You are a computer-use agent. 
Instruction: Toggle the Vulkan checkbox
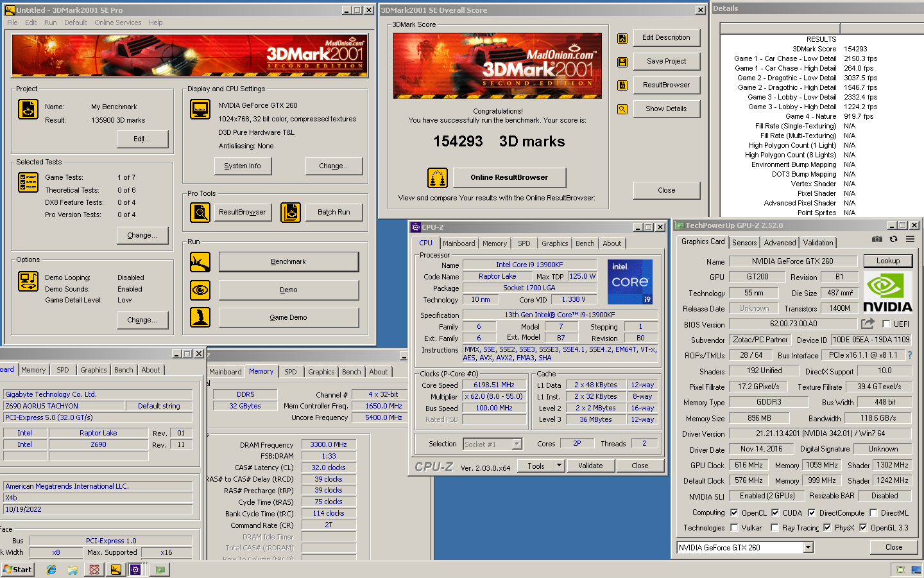pos(734,528)
